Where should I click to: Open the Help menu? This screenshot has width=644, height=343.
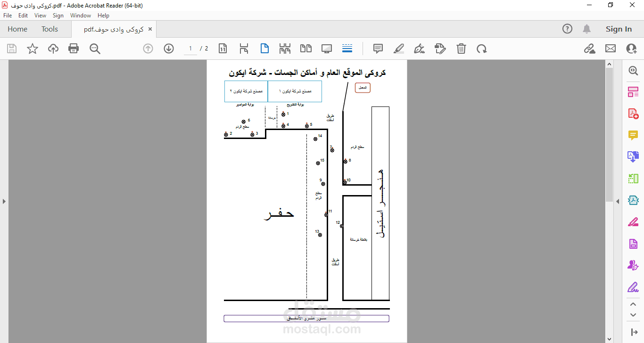pyautogui.click(x=103, y=16)
